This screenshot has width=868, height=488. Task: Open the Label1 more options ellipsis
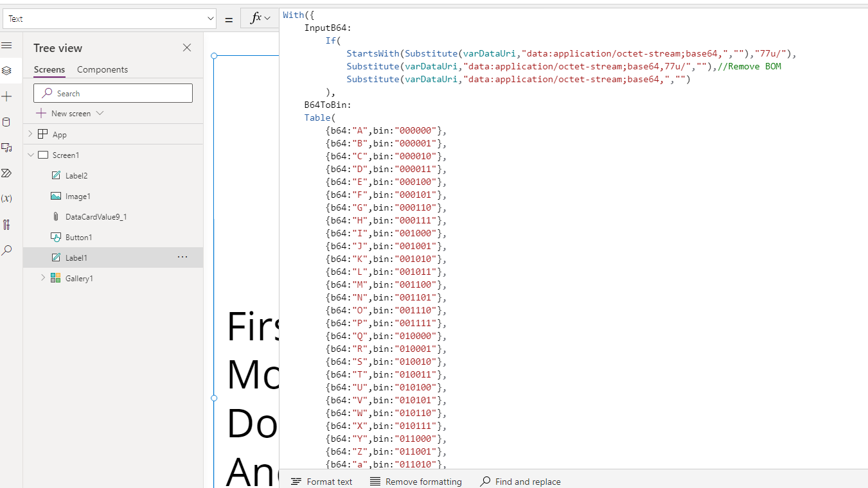point(182,257)
